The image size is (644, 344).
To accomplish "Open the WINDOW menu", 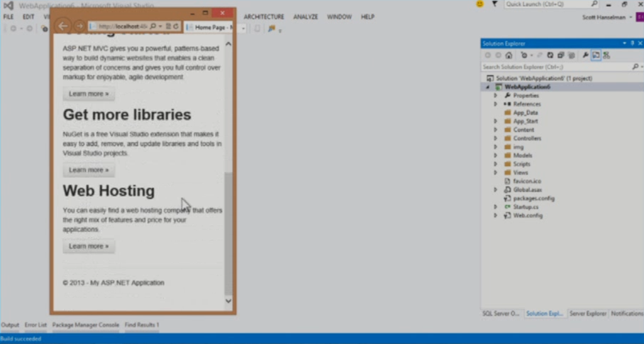I will click(x=339, y=17).
